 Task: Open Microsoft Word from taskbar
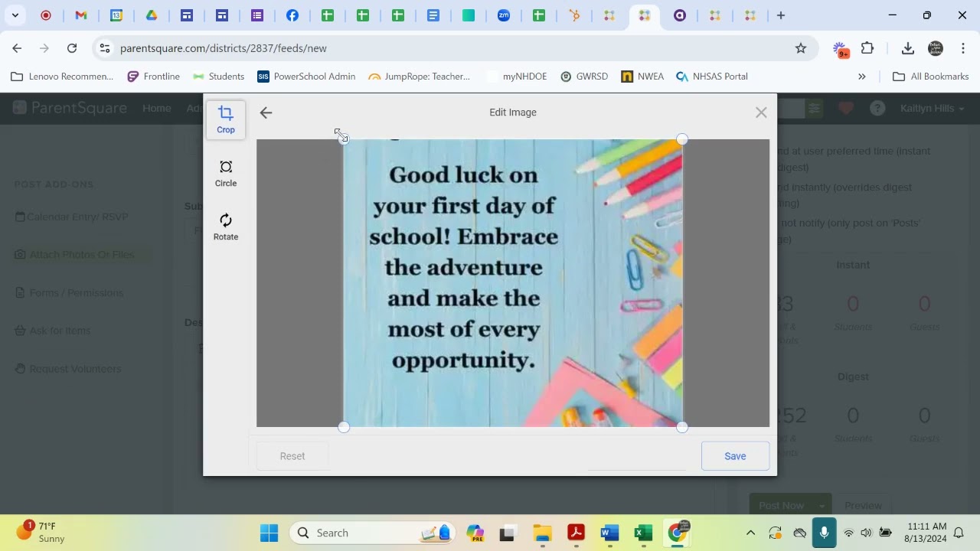click(x=609, y=533)
